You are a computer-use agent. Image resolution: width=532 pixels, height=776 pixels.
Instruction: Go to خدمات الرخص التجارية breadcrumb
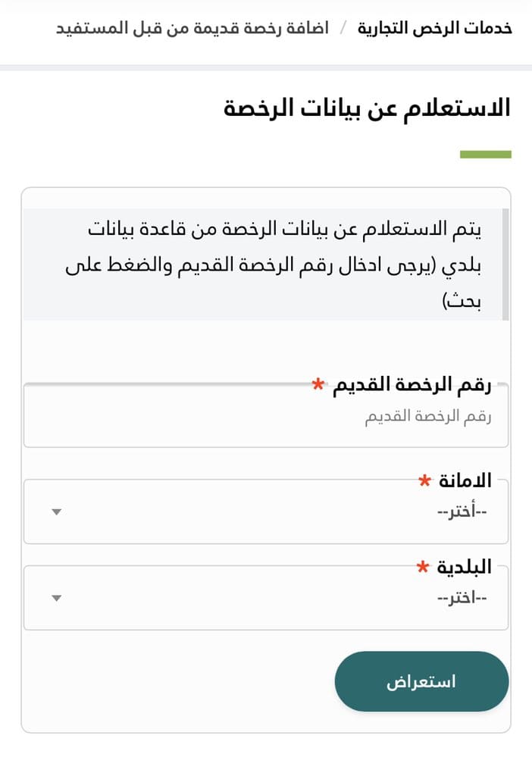click(434, 28)
